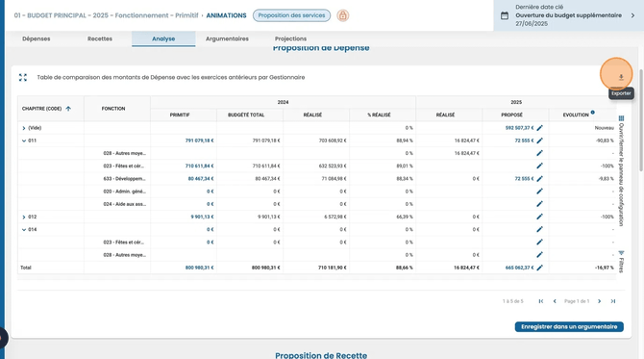644x359 pixels.
Task: Open total primitif 800 980,31 € link
Action: [x=199, y=268]
